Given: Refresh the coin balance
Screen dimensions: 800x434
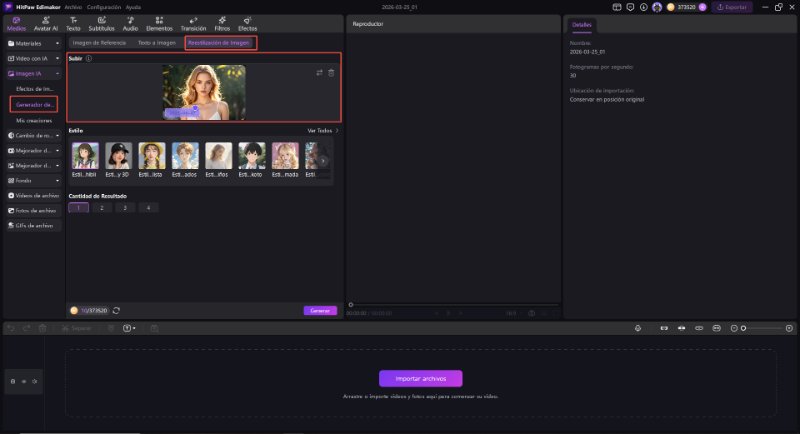Looking at the screenshot, I should point(117,310).
